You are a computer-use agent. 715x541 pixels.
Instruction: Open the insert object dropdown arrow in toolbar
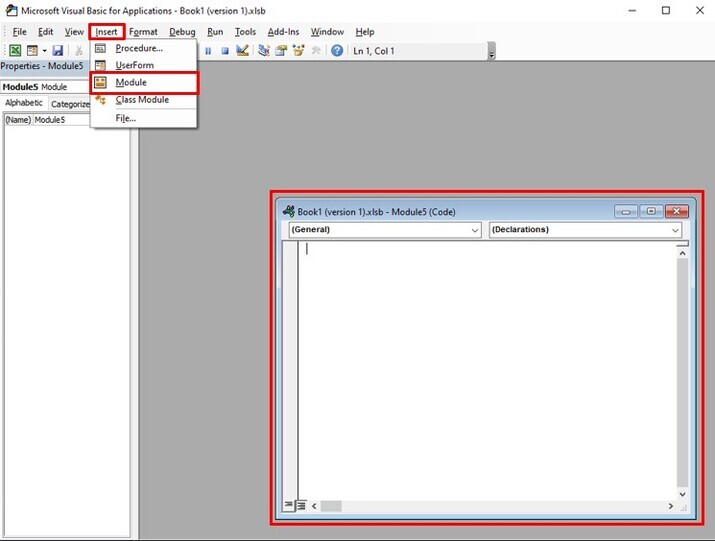tap(45, 51)
